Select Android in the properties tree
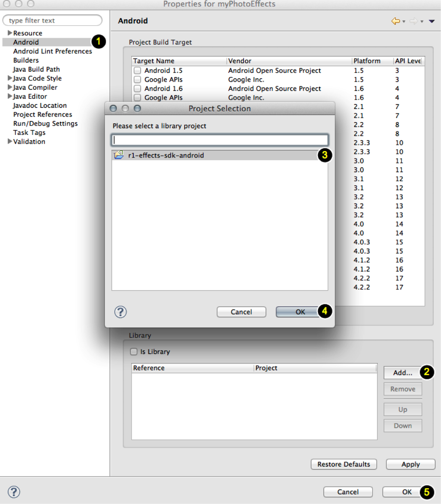The width and height of the screenshot is (441, 504). click(x=26, y=42)
